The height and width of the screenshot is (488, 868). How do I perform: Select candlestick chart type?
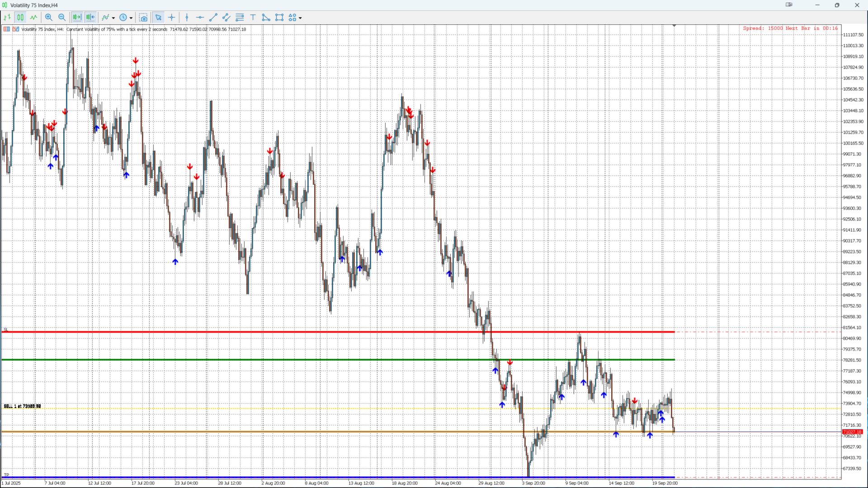pos(20,18)
